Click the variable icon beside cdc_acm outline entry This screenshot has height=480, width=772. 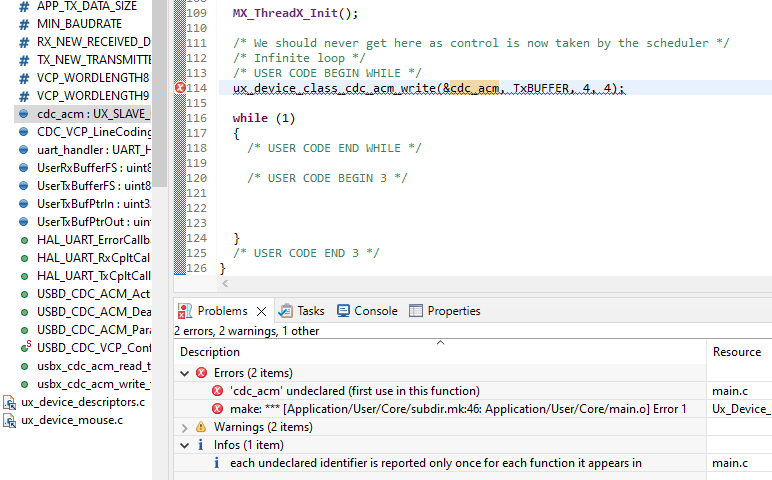24,114
